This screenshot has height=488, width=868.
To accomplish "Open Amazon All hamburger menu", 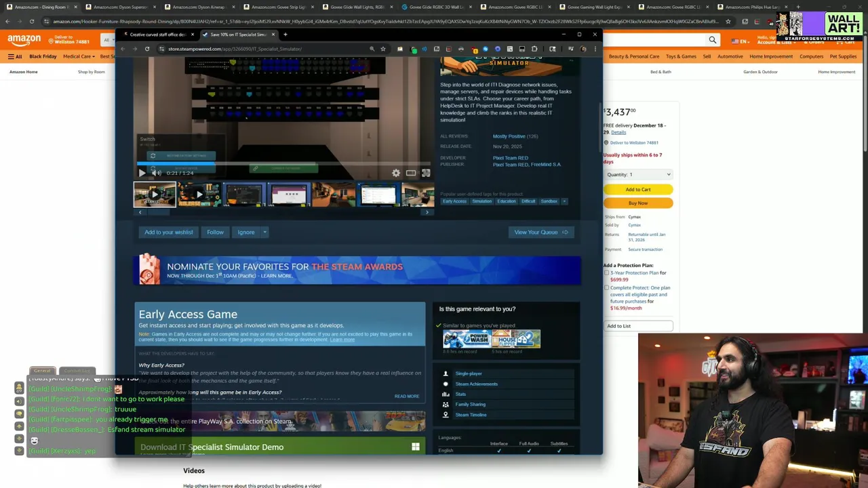I will coord(15,56).
